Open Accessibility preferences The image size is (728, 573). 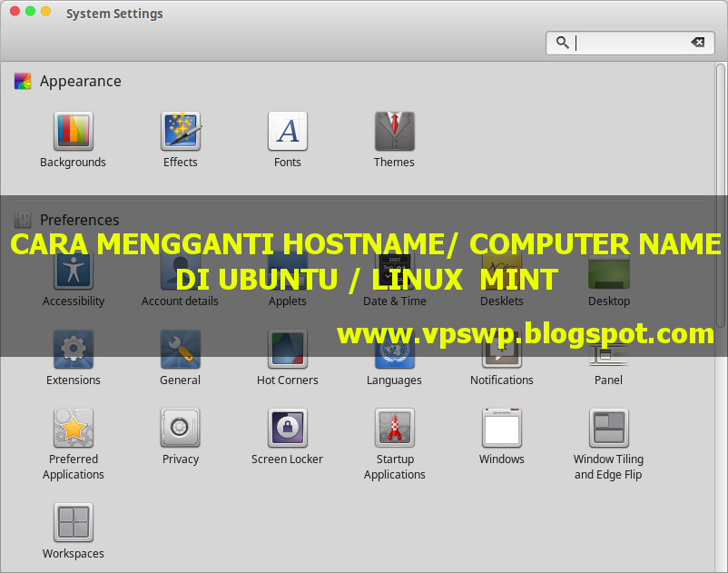pyautogui.click(x=74, y=271)
